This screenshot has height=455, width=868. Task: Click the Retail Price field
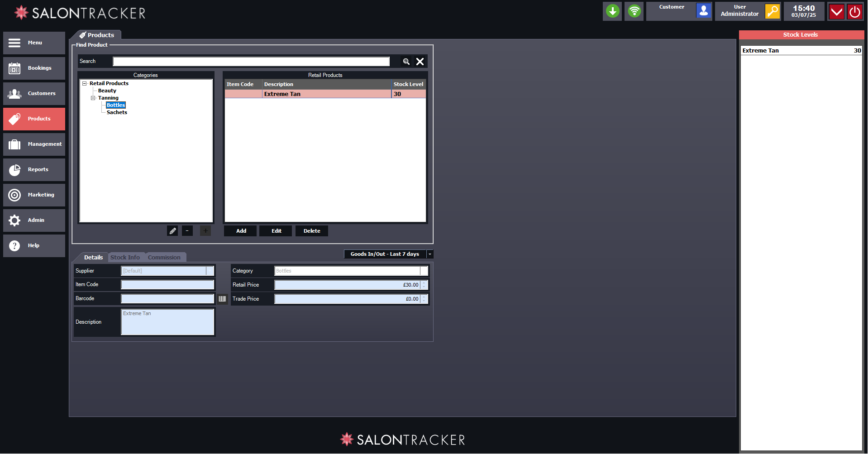tap(347, 285)
